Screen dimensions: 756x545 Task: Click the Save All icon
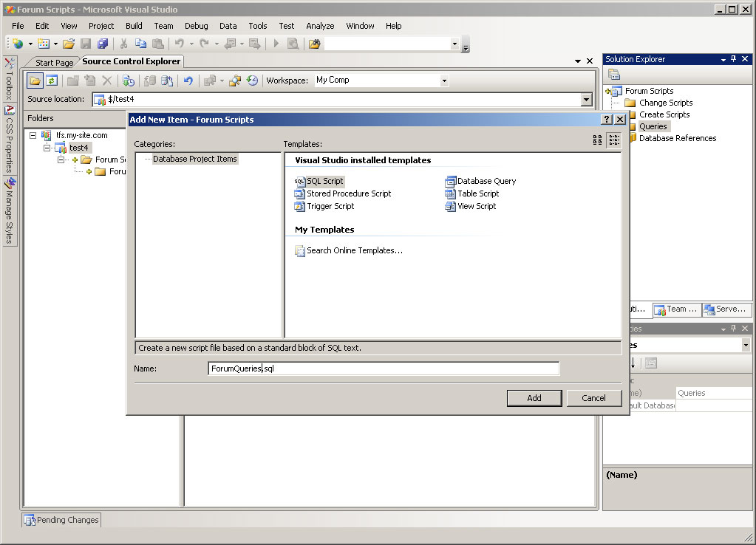point(102,44)
